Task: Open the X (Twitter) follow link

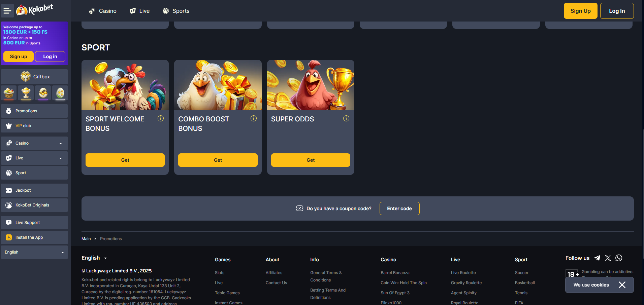Action: coord(608,258)
